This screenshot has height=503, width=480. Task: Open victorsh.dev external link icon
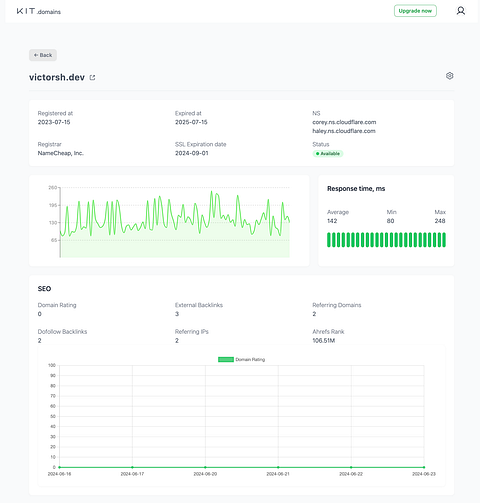tap(92, 78)
